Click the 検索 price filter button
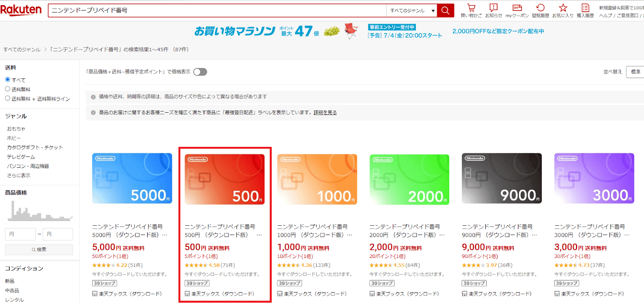 pyautogui.click(x=39, y=249)
